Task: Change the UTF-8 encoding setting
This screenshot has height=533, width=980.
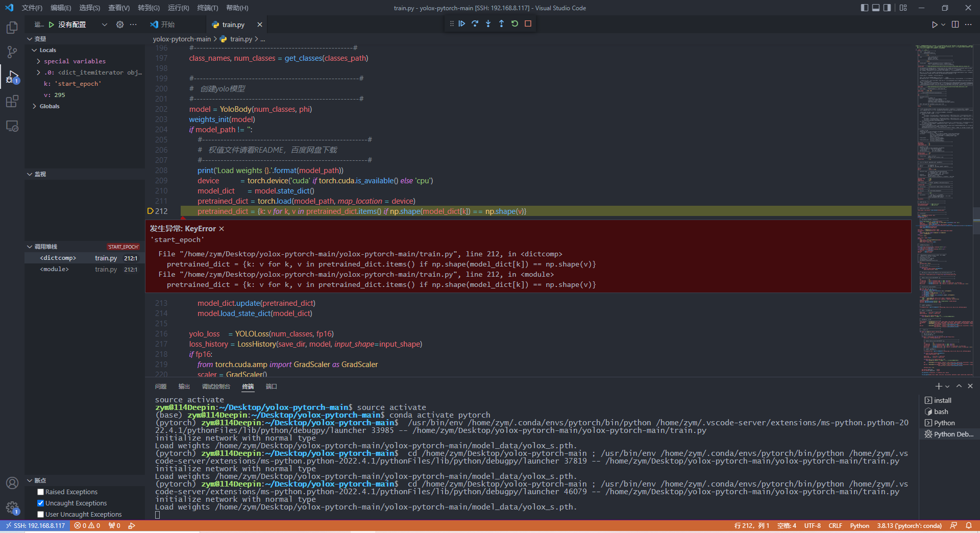Action: pyautogui.click(x=813, y=526)
